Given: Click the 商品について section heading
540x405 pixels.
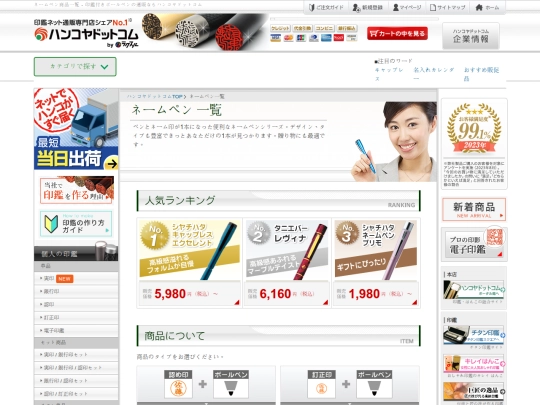Looking at the screenshot, I should coord(174,336).
